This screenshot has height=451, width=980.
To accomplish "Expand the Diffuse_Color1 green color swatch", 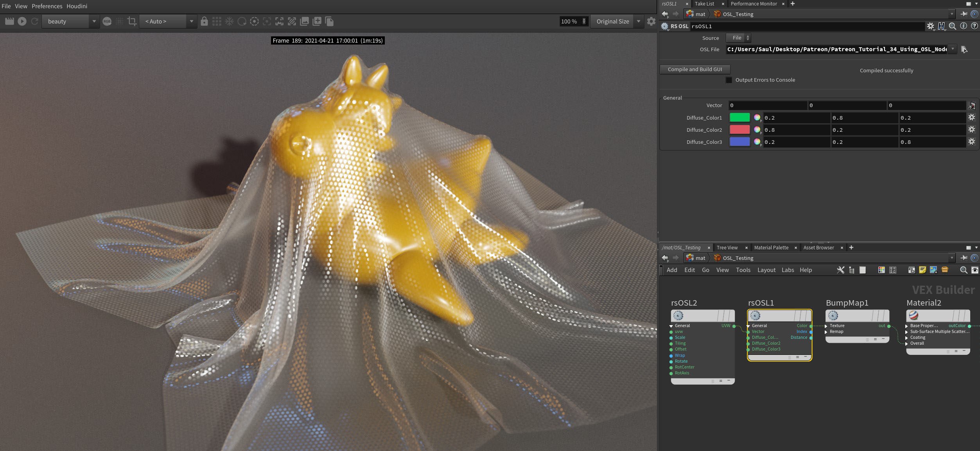I will click(x=740, y=117).
